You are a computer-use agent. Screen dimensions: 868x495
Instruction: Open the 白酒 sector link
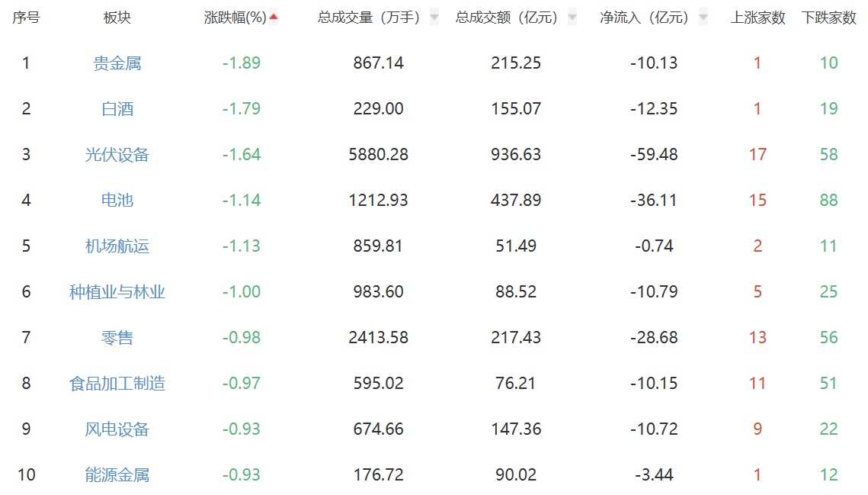pos(118,109)
